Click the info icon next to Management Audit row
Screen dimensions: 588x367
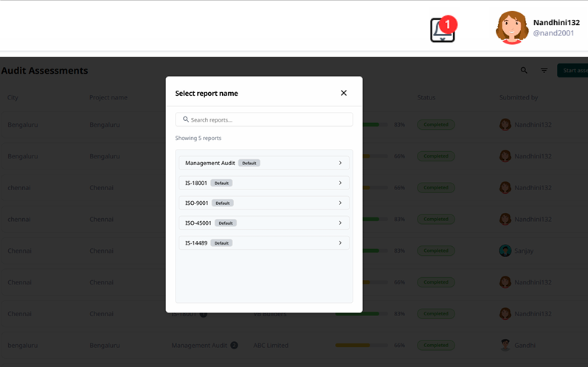tap(234, 345)
